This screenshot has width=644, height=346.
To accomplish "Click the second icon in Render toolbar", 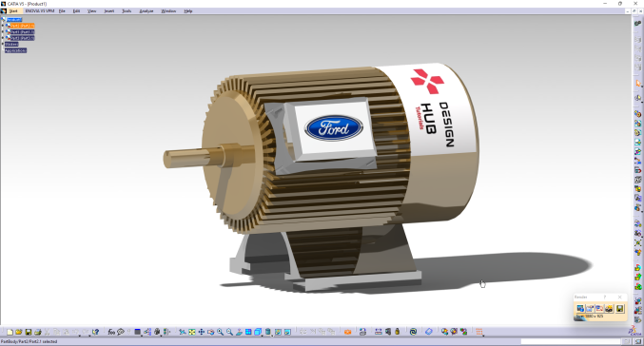I will pos(590,308).
